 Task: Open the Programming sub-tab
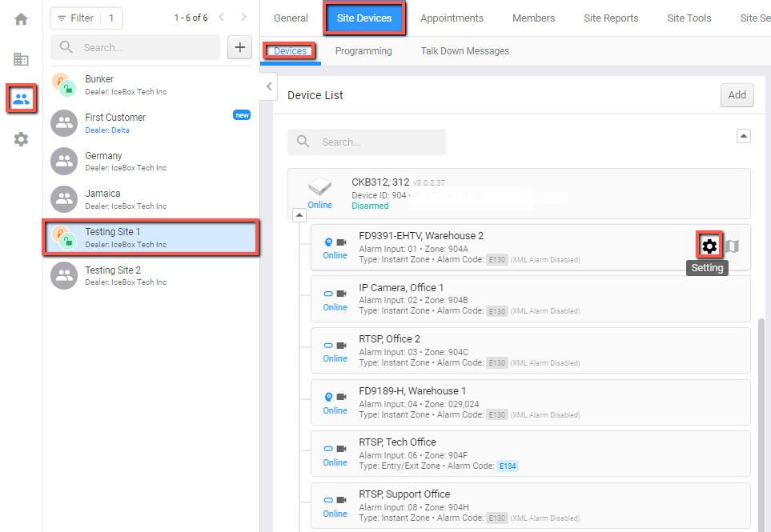coord(363,51)
